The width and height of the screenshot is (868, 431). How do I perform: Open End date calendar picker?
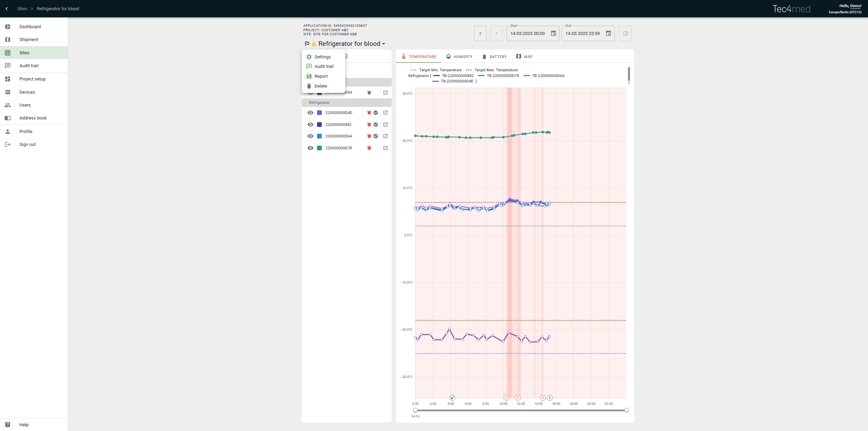point(608,34)
